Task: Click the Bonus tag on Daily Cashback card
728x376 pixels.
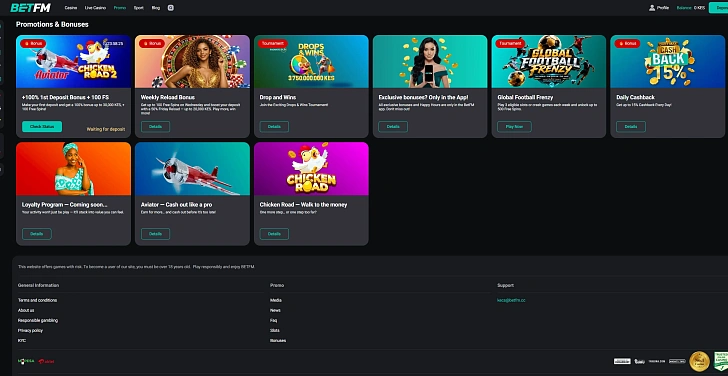Action: (x=627, y=43)
